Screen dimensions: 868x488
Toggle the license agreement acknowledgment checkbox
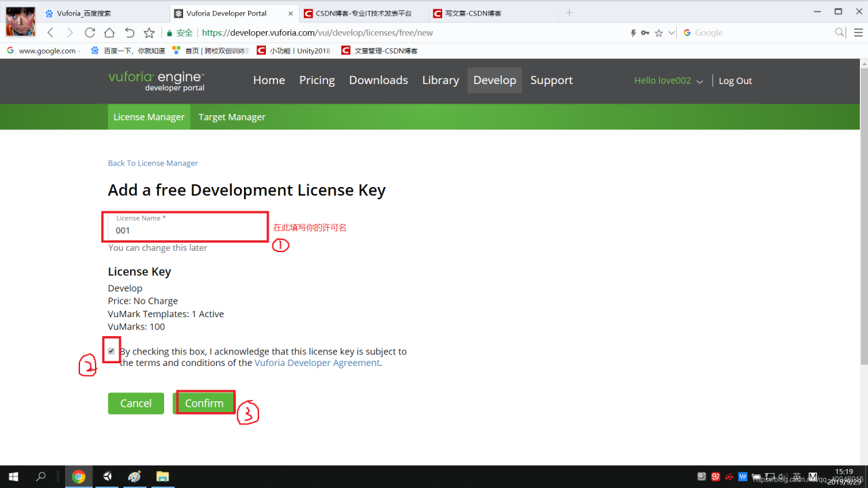[x=111, y=351]
